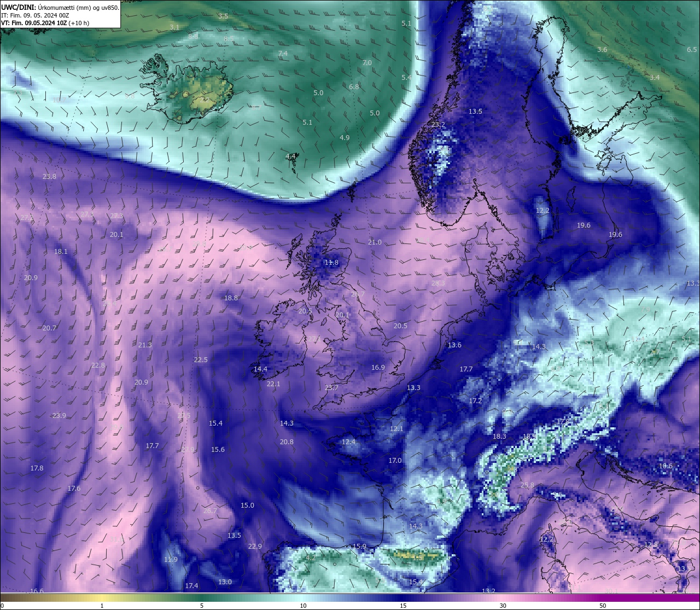700x610 pixels.
Task: Click the map value 17.4 near the bottom
Action: tap(191, 585)
